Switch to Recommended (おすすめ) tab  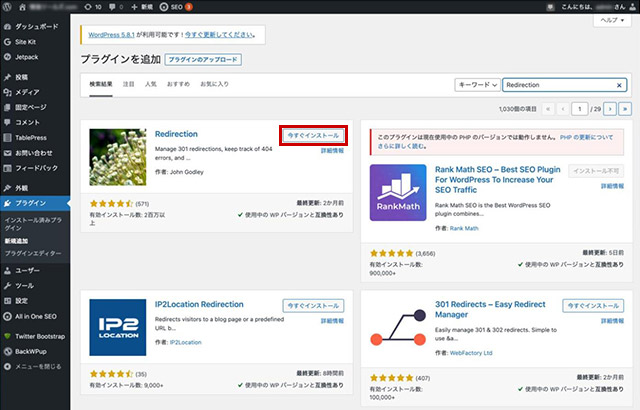pyautogui.click(x=178, y=84)
